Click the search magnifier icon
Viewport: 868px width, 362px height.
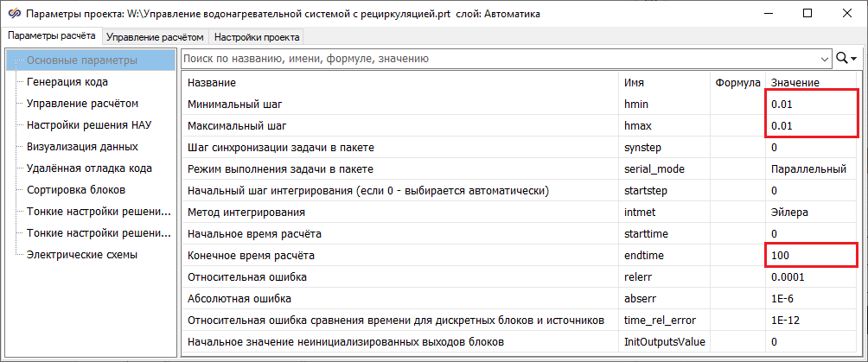841,59
